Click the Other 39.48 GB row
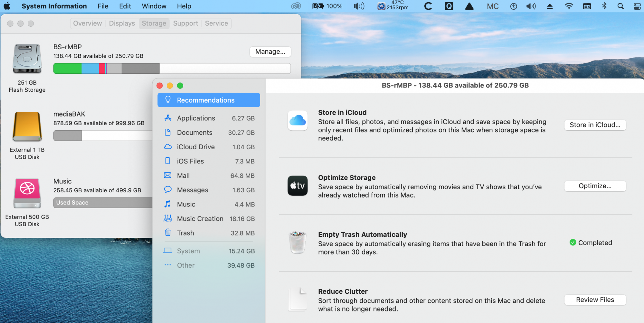The height and width of the screenshot is (323, 644). pos(209,265)
